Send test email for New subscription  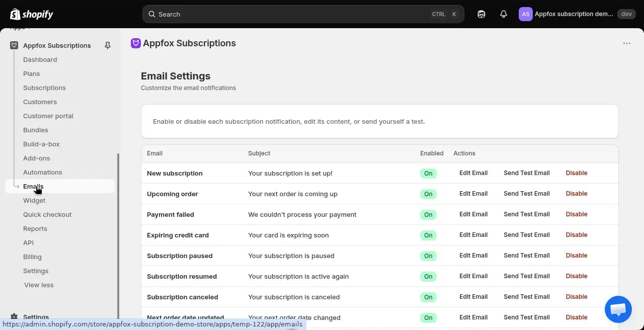[x=527, y=173]
